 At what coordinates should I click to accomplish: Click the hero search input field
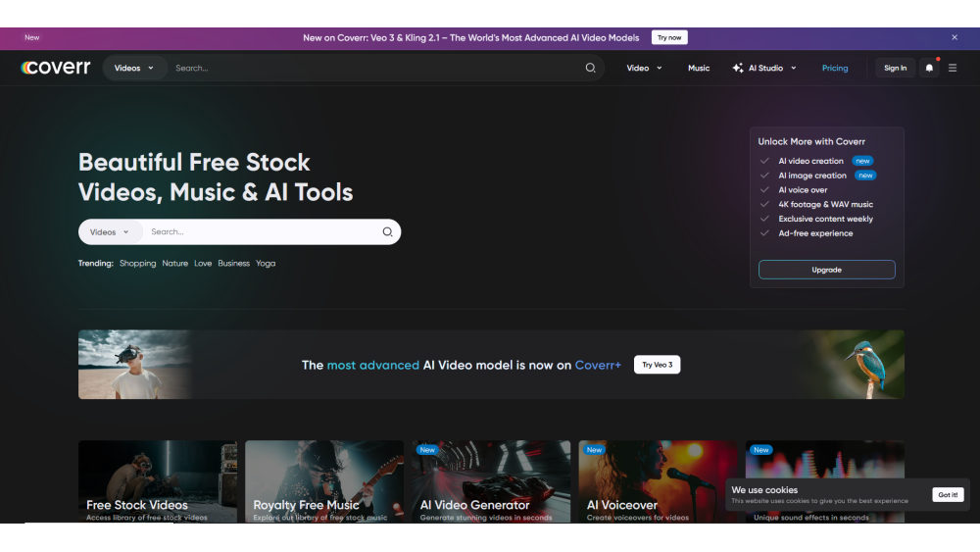tap(260, 232)
